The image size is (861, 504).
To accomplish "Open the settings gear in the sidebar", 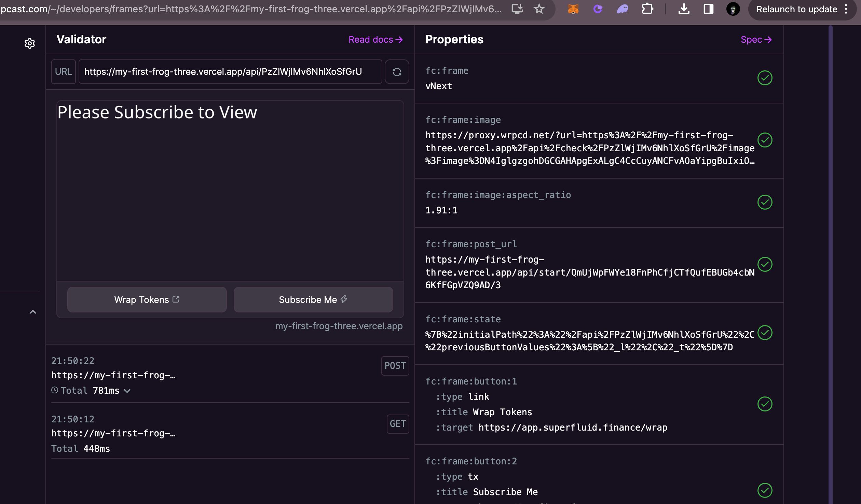I will click(x=30, y=43).
